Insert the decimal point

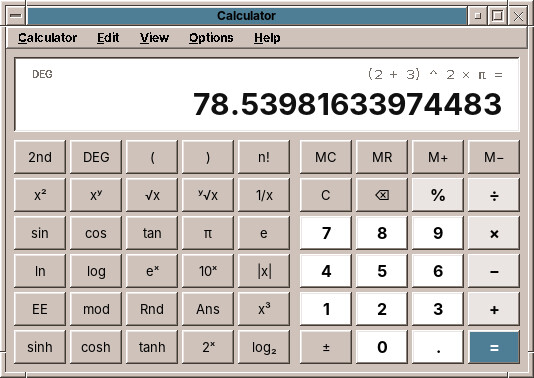(x=438, y=347)
